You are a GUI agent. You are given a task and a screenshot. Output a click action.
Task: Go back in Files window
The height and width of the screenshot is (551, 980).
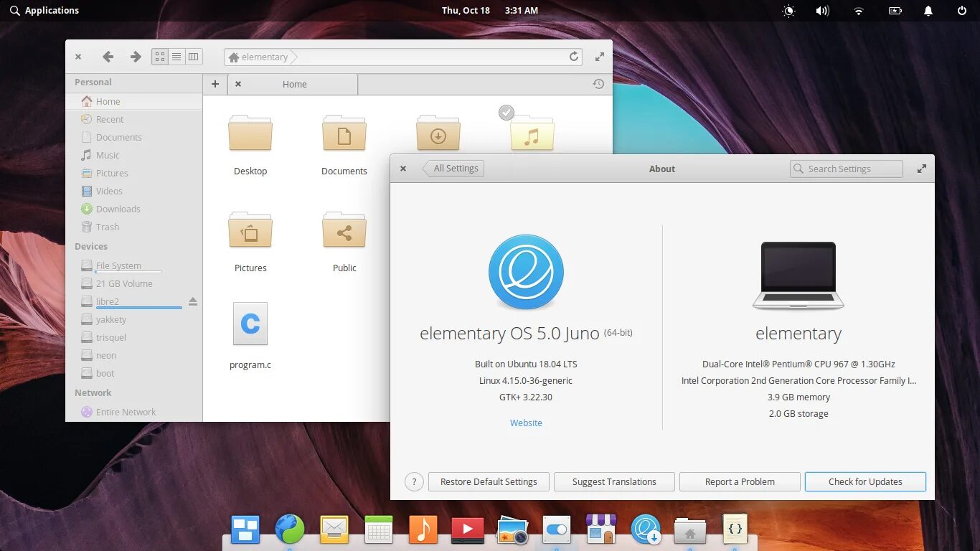tap(108, 57)
